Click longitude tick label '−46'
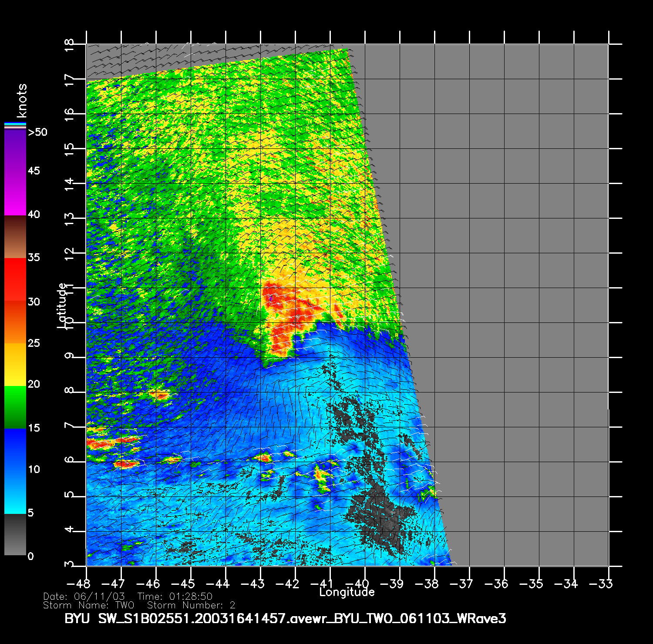 click(148, 584)
